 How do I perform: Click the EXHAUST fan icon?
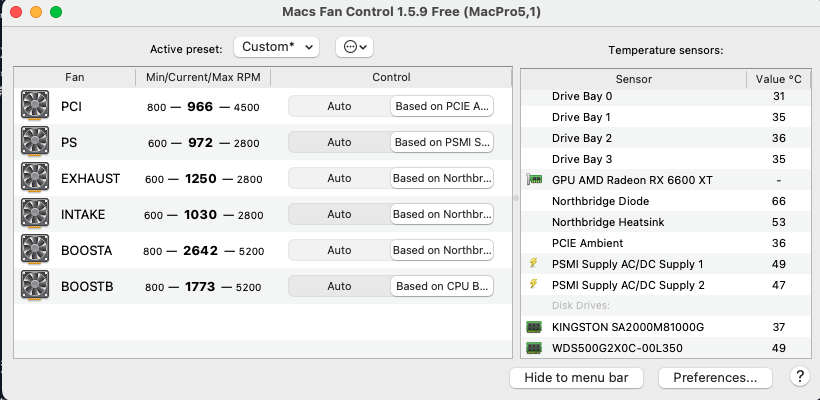pos(35,178)
